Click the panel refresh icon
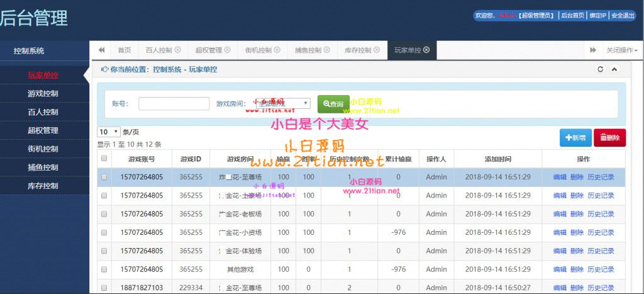This screenshot has height=294, width=644. (x=600, y=69)
